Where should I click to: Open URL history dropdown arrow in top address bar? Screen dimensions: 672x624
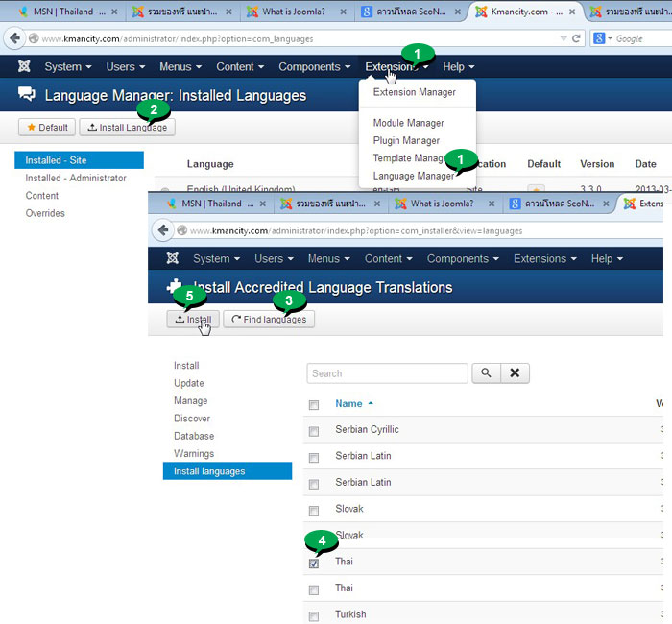click(564, 38)
